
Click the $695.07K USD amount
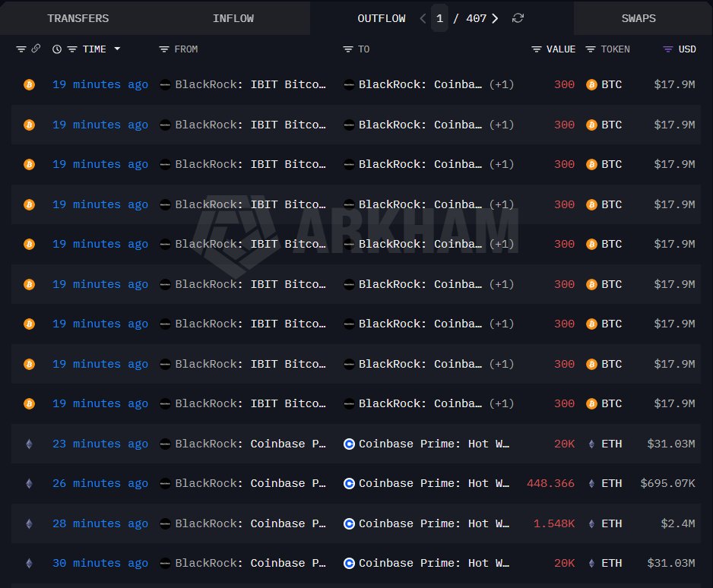pos(667,483)
